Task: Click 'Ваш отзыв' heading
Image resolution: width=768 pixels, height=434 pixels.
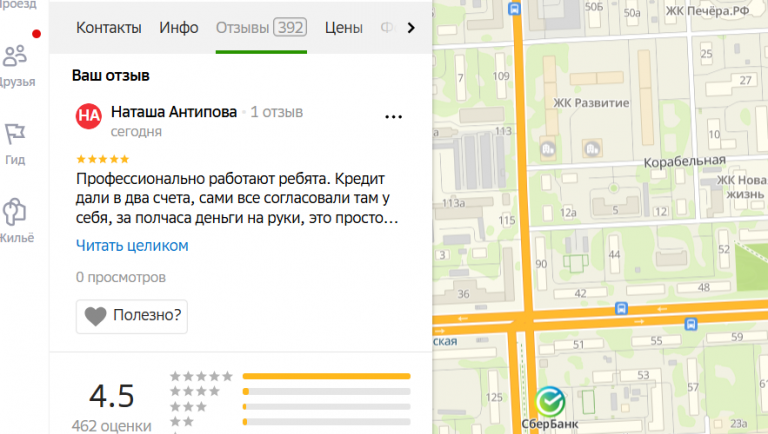Action: (111, 75)
